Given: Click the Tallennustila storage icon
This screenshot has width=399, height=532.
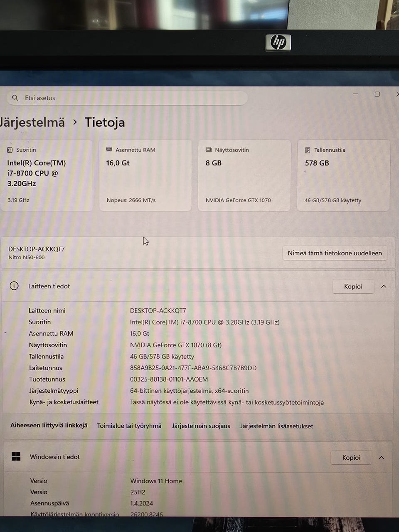Looking at the screenshot, I should (x=308, y=150).
